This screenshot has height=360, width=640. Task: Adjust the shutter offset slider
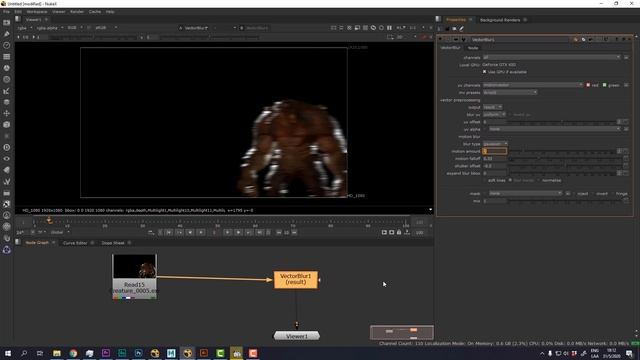tap(566, 166)
